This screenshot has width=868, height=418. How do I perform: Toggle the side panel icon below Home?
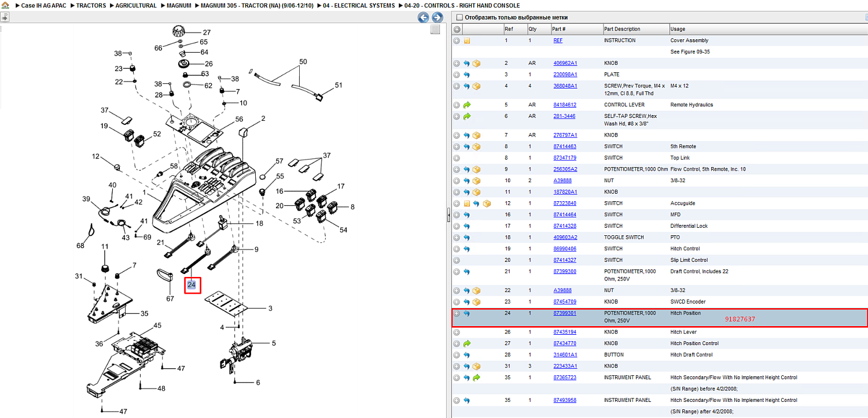point(5,17)
